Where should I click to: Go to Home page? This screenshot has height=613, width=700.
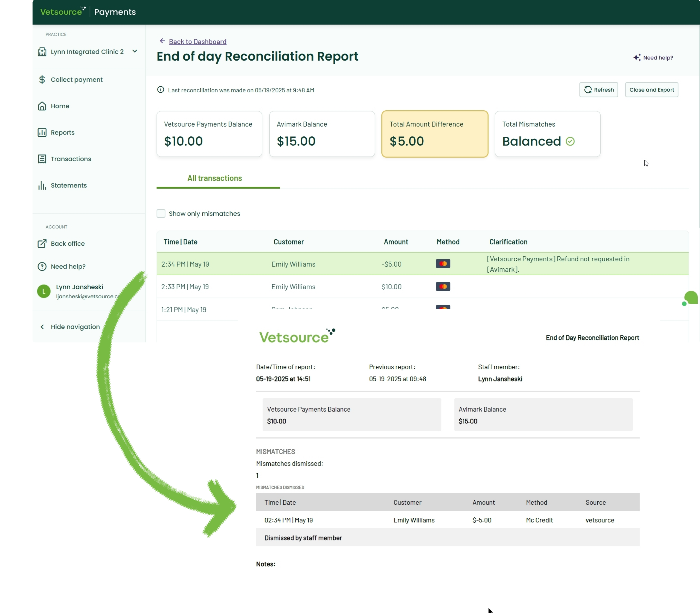[60, 106]
